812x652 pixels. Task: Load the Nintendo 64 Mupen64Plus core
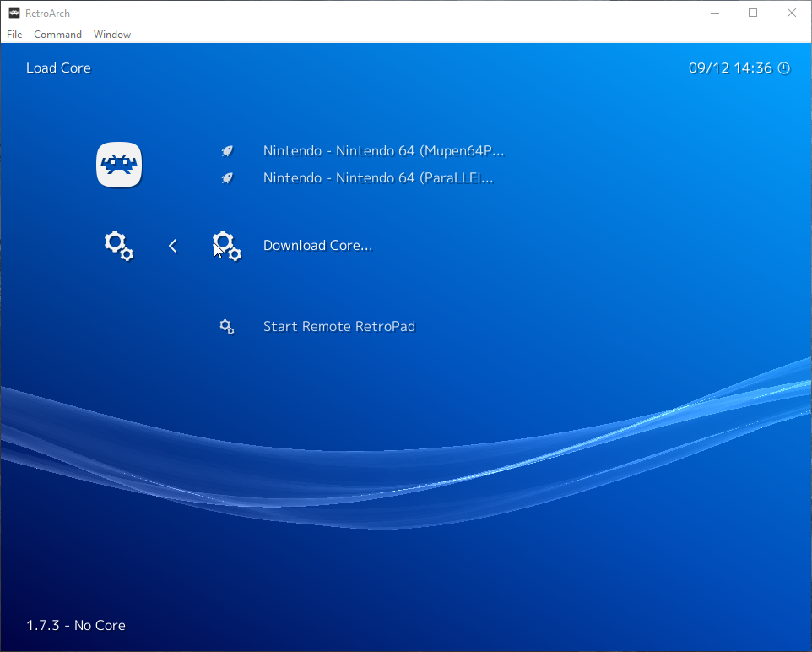click(383, 151)
